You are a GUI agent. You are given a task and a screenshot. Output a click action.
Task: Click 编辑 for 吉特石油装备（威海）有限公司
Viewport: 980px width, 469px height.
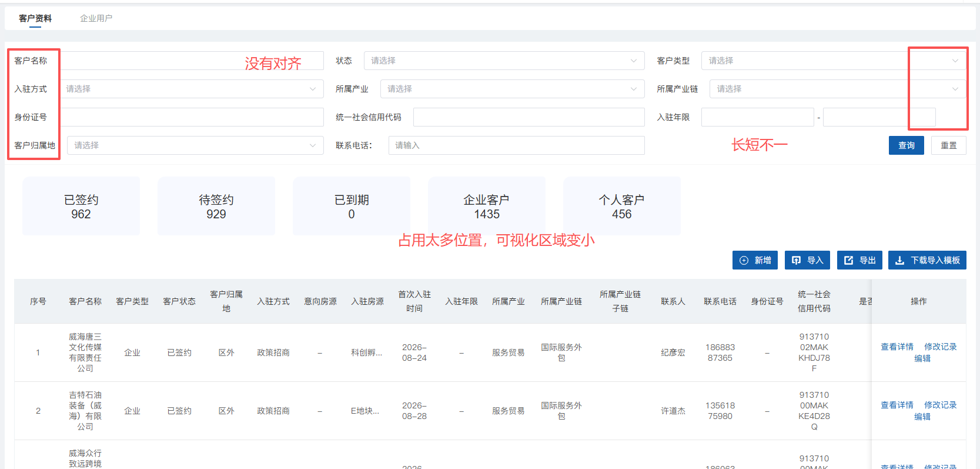(x=922, y=417)
